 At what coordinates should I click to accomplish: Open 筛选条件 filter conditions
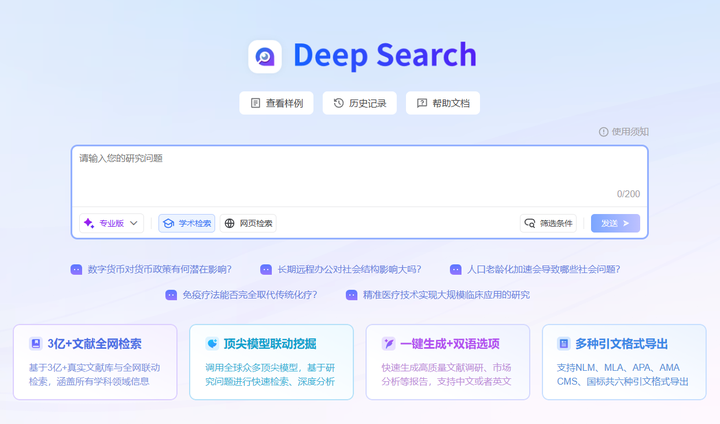pyautogui.click(x=548, y=223)
